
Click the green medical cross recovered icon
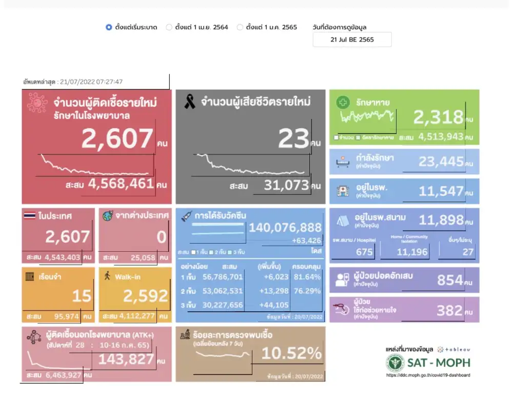click(x=342, y=103)
